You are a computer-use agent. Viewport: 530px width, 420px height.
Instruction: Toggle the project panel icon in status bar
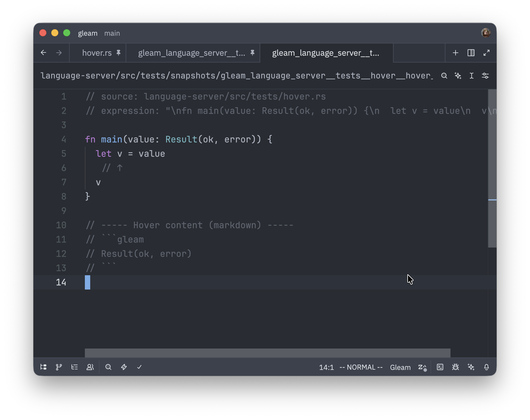click(x=43, y=367)
